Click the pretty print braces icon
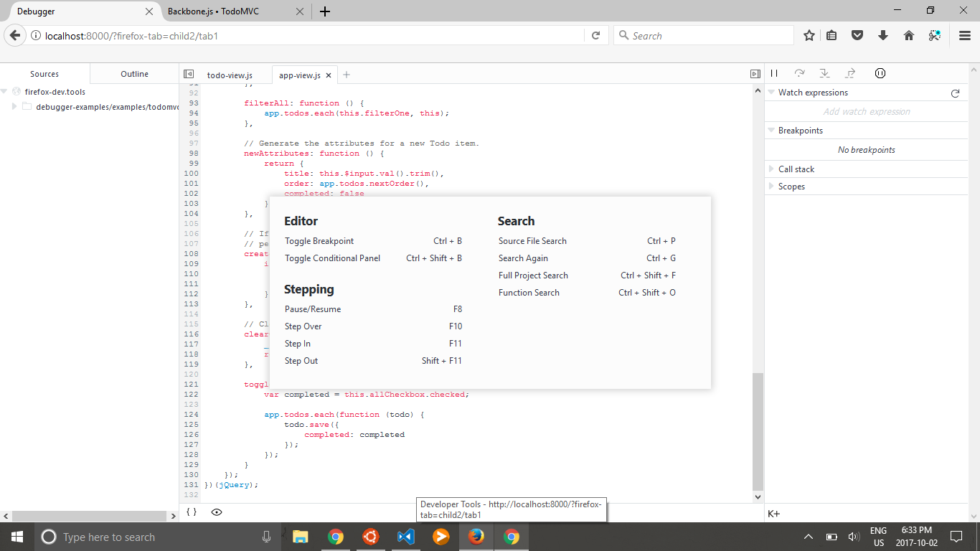Screen dimensions: 980x551 (x=191, y=512)
